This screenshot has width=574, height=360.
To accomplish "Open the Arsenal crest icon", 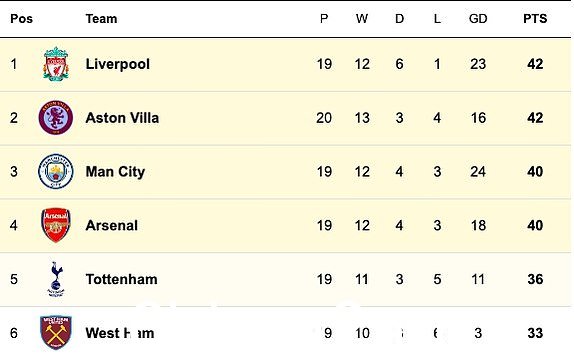I will (56, 225).
